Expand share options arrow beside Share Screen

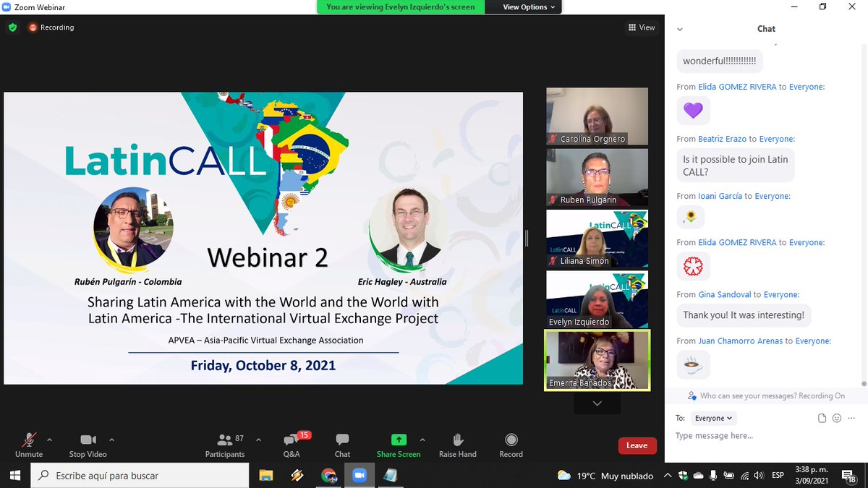click(422, 439)
